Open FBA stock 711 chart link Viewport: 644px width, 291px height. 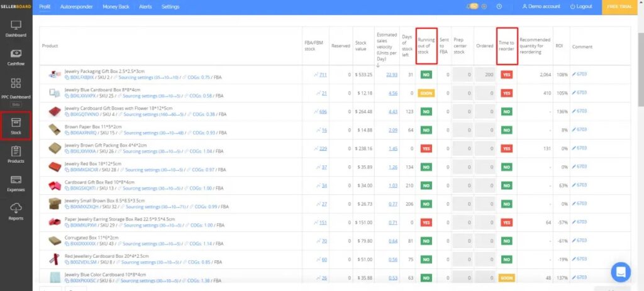click(x=321, y=74)
